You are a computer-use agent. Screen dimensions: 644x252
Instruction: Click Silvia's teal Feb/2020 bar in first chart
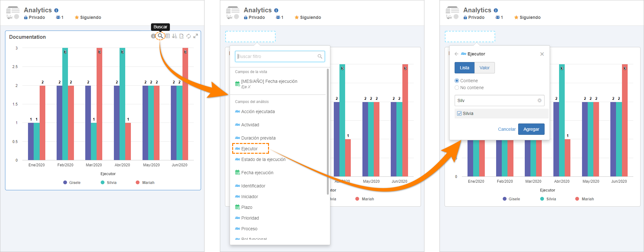click(65, 104)
